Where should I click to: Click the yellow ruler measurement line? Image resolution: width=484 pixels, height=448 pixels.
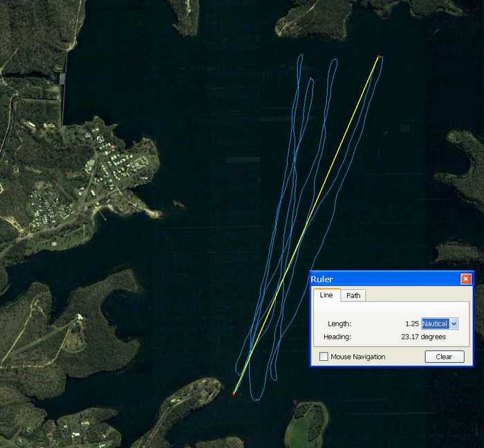pyautogui.click(x=306, y=225)
